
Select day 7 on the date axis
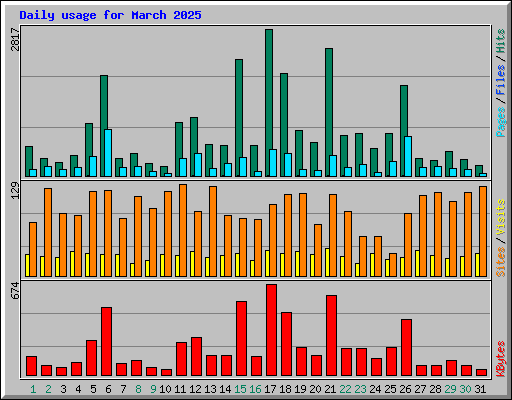pyautogui.click(x=123, y=389)
